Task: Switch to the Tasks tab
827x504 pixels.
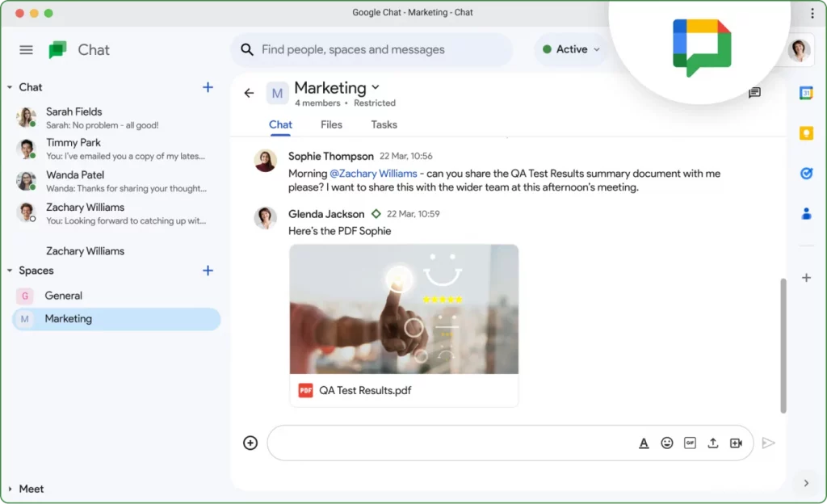Action: [x=384, y=125]
